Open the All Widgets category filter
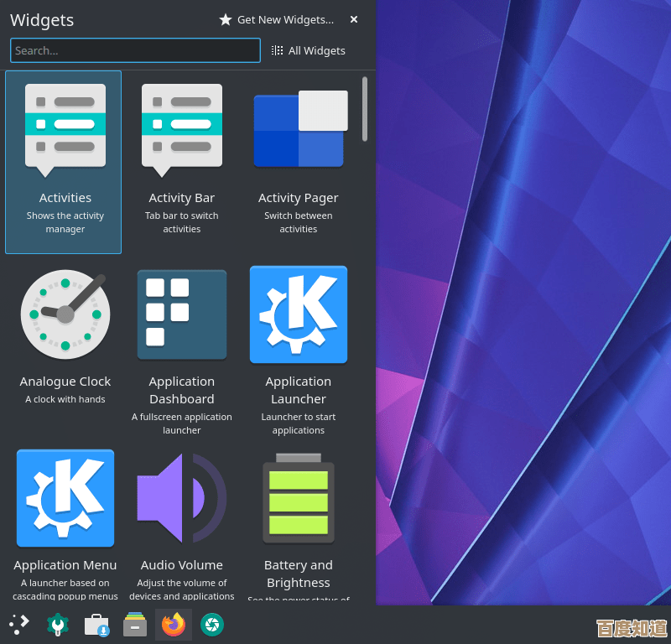Viewport: 671px width, 644px height. tap(309, 50)
